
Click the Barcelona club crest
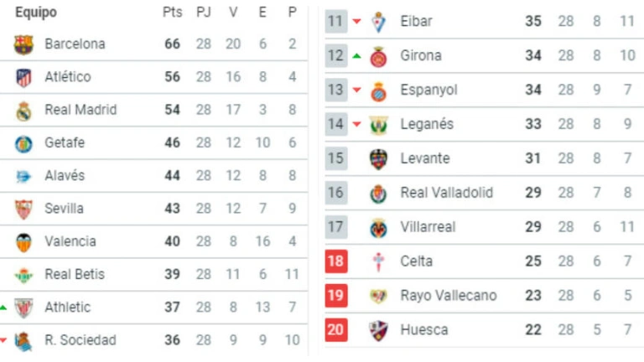(x=23, y=44)
